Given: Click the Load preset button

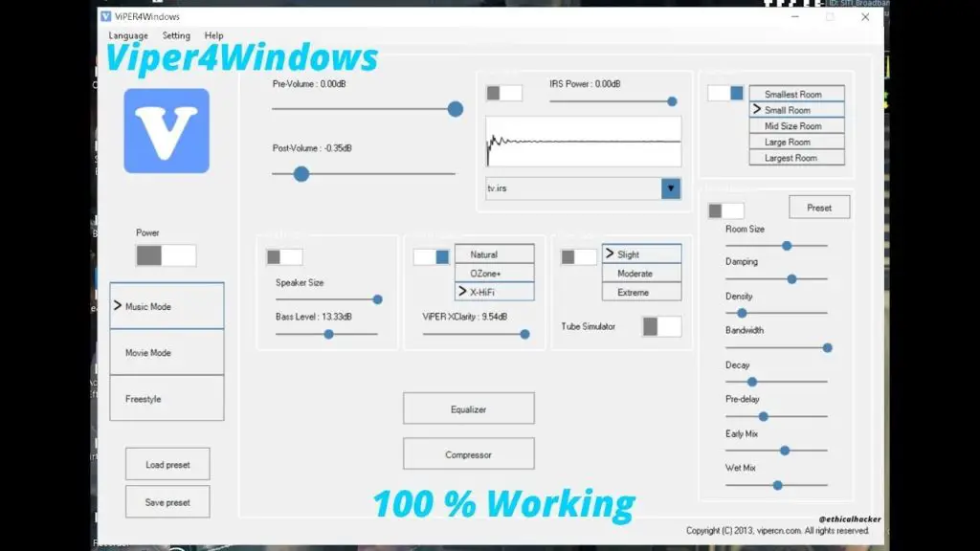Looking at the screenshot, I should [x=167, y=464].
